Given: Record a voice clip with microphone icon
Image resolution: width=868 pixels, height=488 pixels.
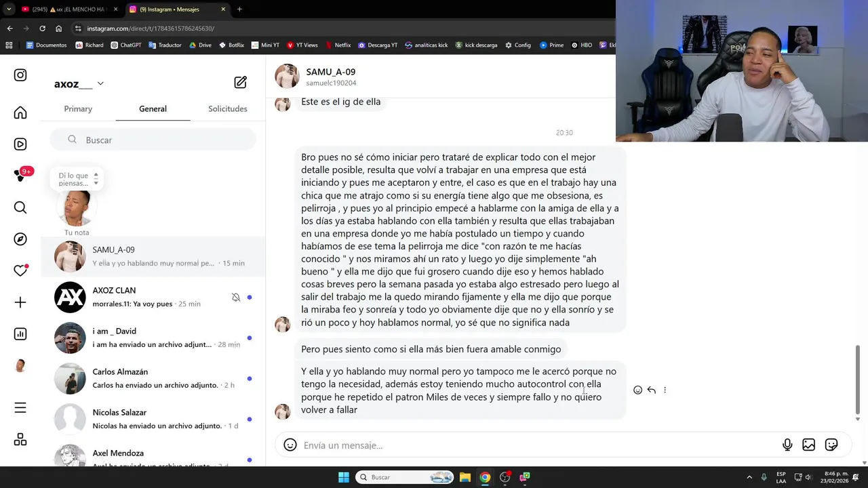Looking at the screenshot, I should [x=787, y=445].
